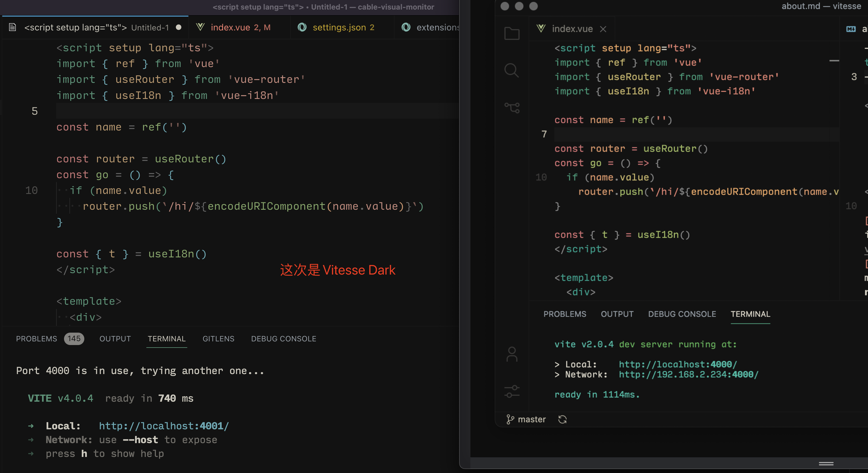Viewport: 868px width, 473px height.
Task: Collapse the imports fold region marker
Action: click(835, 61)
